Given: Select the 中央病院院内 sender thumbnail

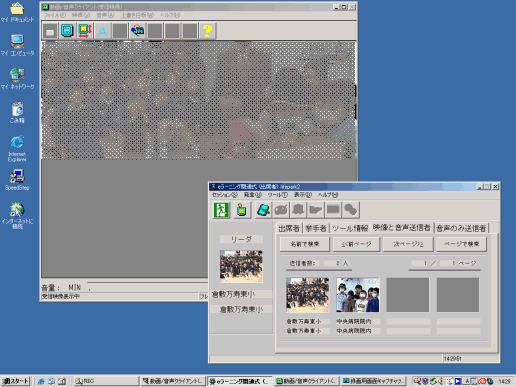Looking at the screenshot, I should click(358, 295).
